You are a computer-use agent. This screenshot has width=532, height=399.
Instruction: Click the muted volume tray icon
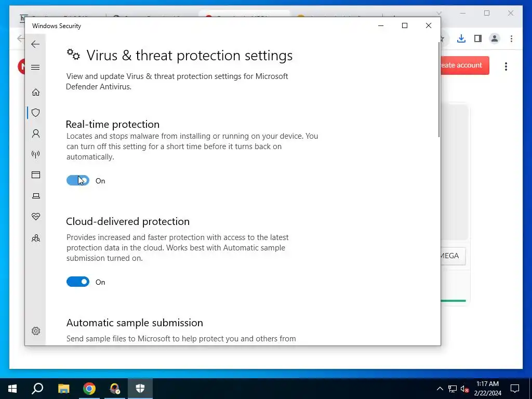click(x=465, y=389)
